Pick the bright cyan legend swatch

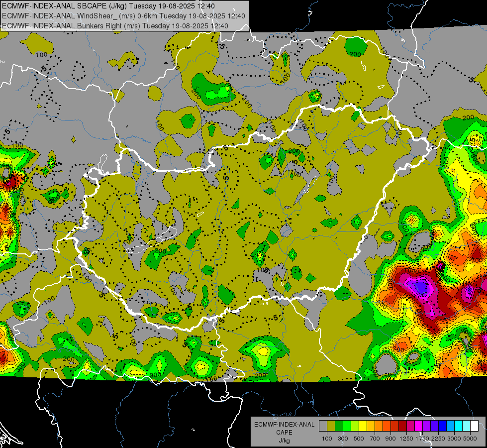459,426
